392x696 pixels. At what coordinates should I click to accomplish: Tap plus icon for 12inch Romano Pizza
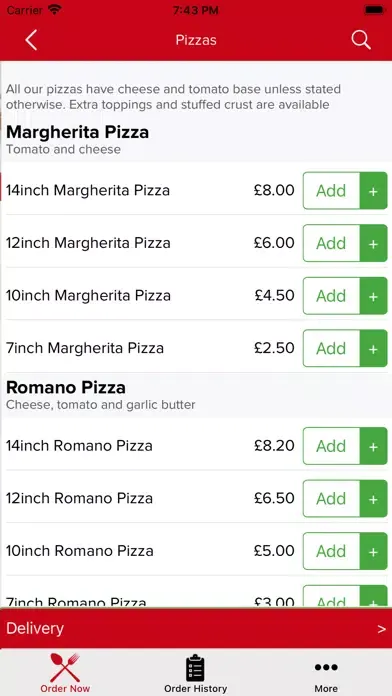[373, 498]
